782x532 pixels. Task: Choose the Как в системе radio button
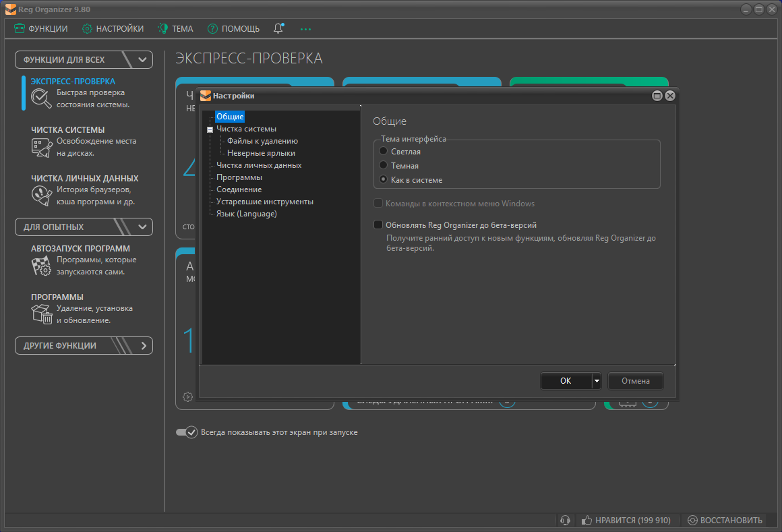pos(383,179)
